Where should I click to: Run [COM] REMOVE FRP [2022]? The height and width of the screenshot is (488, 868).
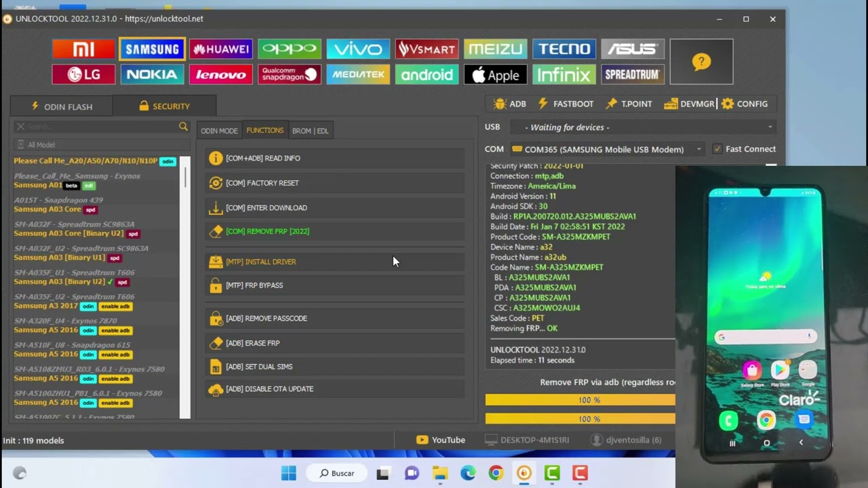pos(335,231)
